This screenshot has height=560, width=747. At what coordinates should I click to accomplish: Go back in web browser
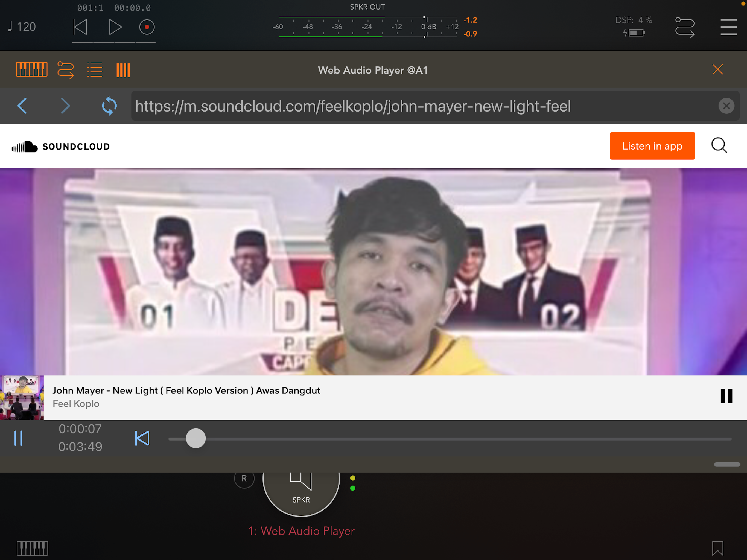tap(22, 106)
